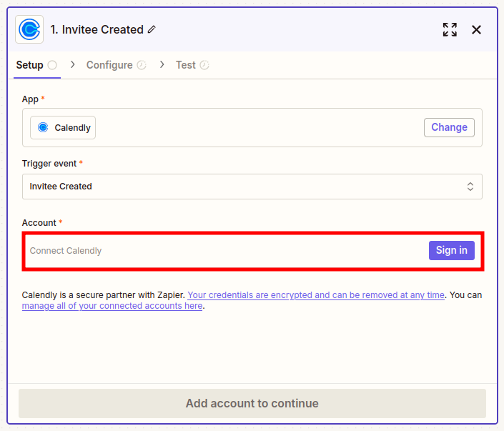Click the Calendly icon inside app chip
504x431 pixels.
pyautogui.click(x=43, y=128)
